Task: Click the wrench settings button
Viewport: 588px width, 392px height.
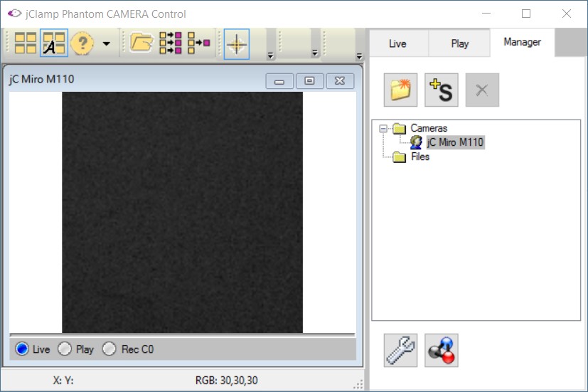Action: click(x=400, y=350)
